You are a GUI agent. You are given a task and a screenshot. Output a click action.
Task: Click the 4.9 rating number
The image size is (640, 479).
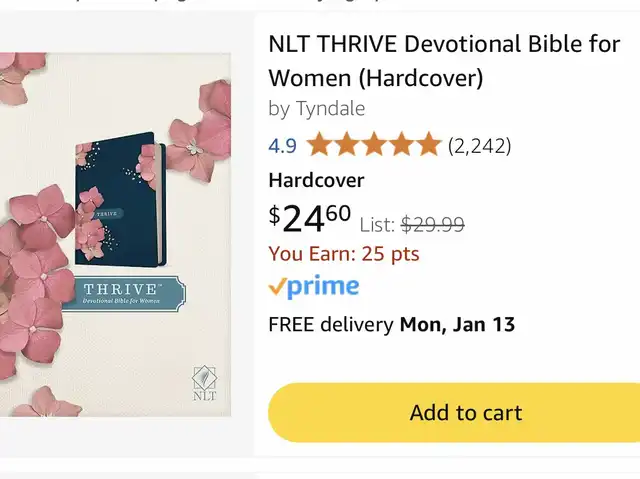(x=283, y=146)
